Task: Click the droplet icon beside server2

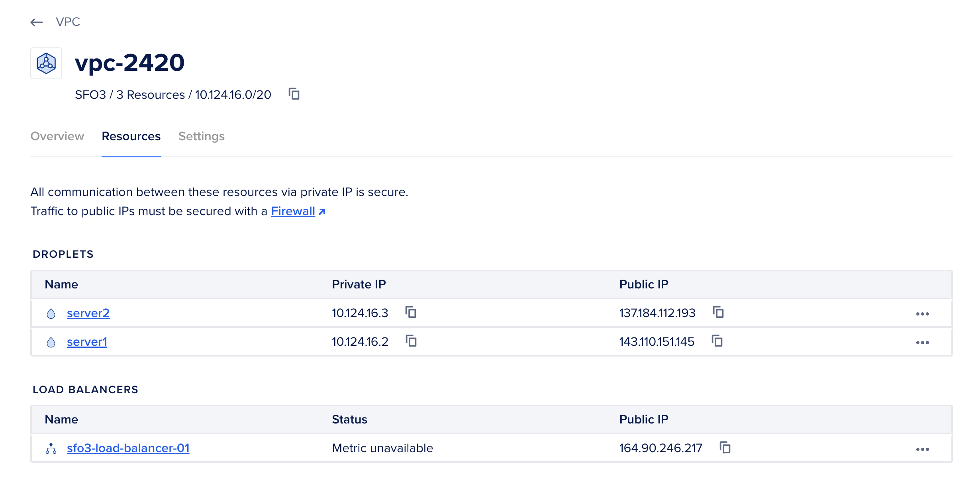Action: tap(51, 314)
